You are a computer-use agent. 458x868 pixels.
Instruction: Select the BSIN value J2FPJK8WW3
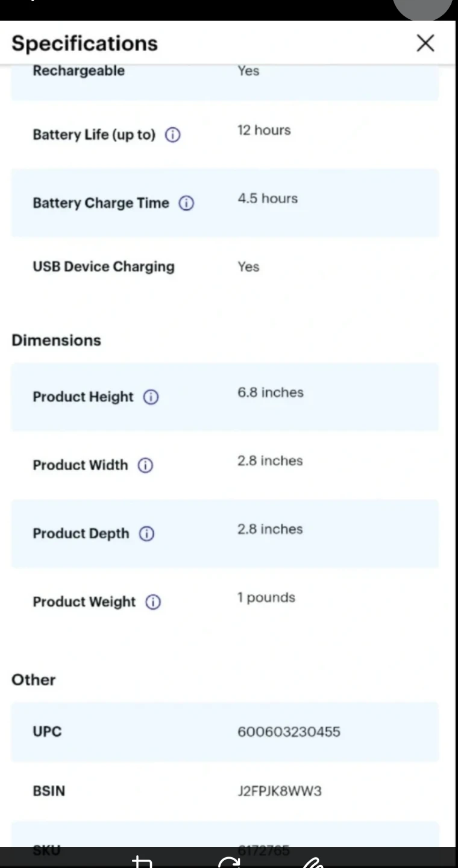[x=279, y=791]
